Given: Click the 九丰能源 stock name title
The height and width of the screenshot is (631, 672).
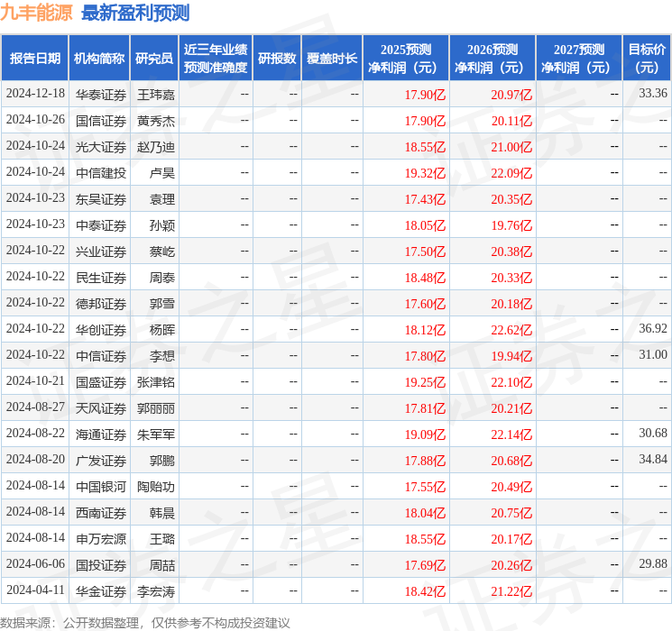Looking at the screenshot, I should [37, 14].
